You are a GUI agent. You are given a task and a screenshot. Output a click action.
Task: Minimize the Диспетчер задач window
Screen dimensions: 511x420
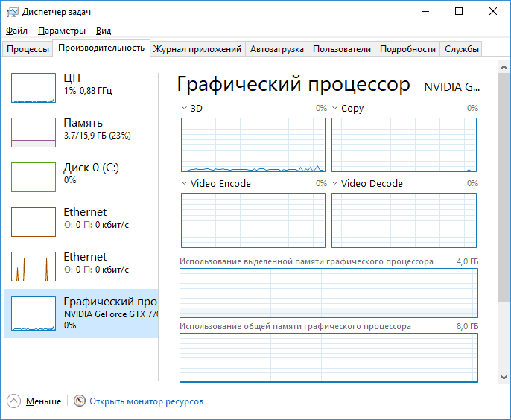[x=425, y=12]
